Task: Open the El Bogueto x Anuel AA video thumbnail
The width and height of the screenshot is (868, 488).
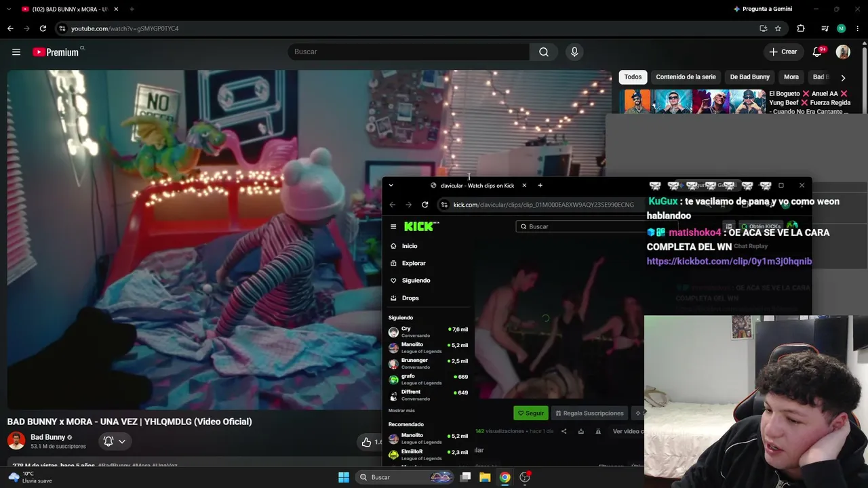Action: click(x=692, y=102)
